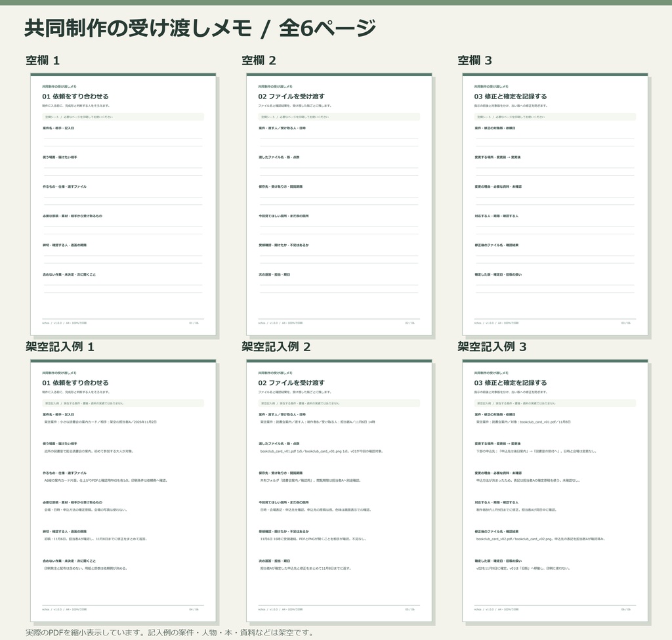
Task: Open the 空欄 1 page thumbnail
Action: pyautogui.click(x=123, y=204)
